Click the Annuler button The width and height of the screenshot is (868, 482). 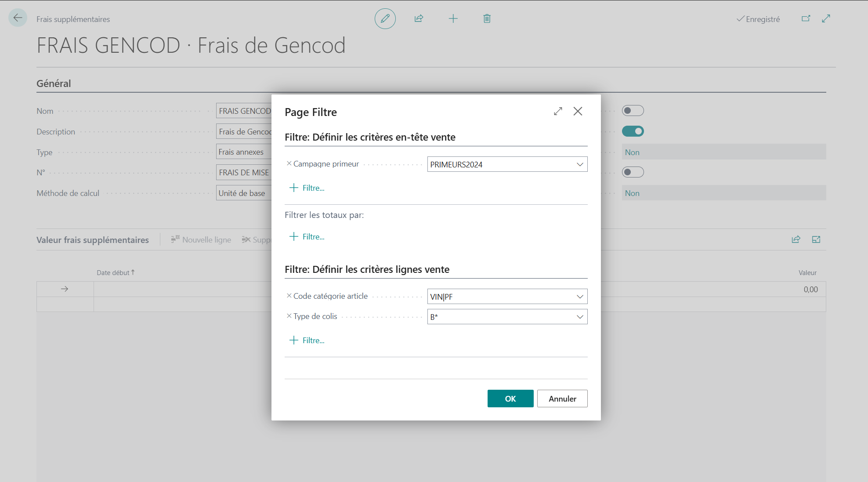tap(562, 399)
